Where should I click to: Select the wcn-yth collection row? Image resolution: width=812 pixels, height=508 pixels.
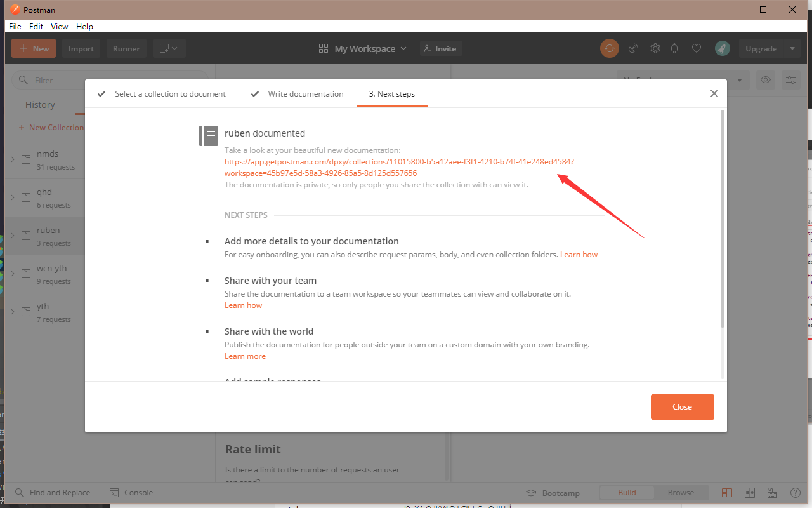tap(45, 274)
